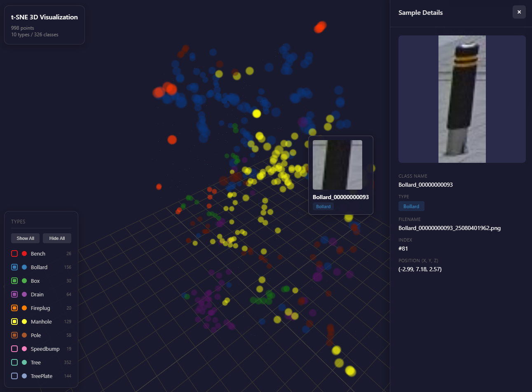
Task: Click the brown Pole color dot
Action: [x=24, y=335]
